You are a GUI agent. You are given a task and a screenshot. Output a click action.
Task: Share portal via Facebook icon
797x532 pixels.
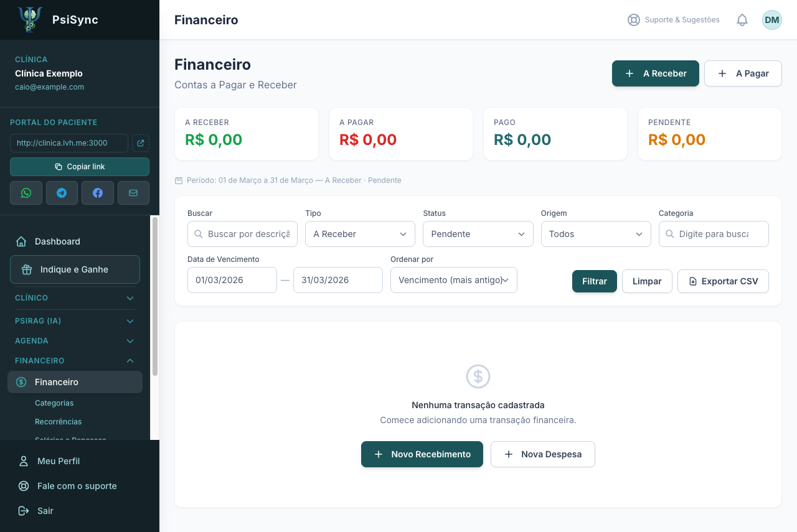tap(98, 193)
